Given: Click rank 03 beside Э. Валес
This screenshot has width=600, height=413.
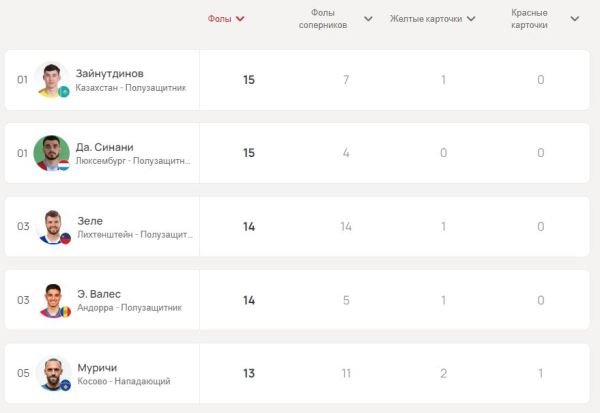Looking at the screenshot, I should click(23, 300).
